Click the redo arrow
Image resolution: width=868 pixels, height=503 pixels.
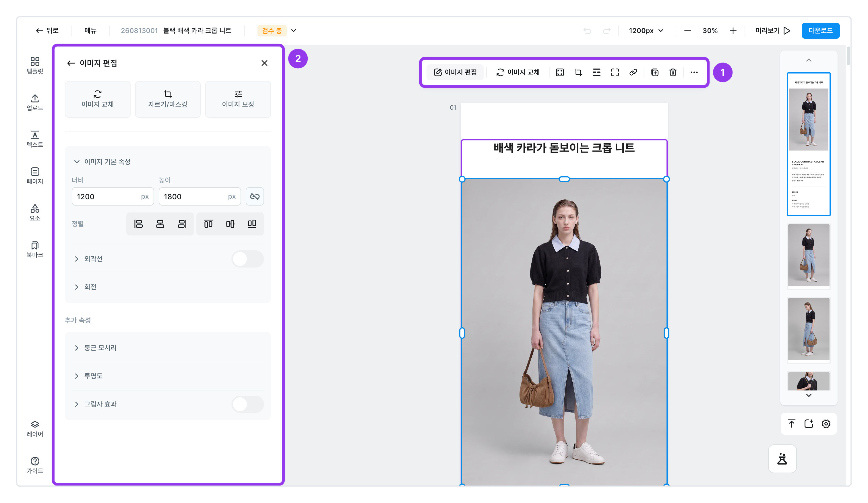[x=607, y=31]
